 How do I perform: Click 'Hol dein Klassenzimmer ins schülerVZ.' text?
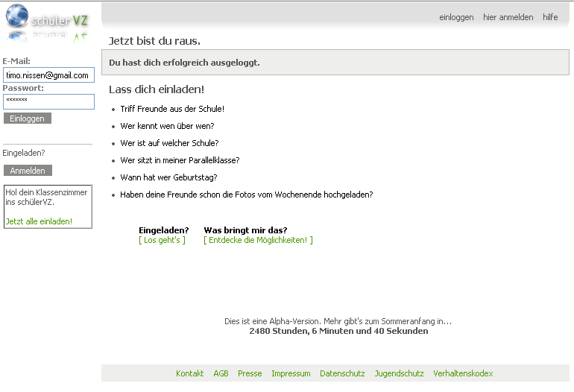46,197
